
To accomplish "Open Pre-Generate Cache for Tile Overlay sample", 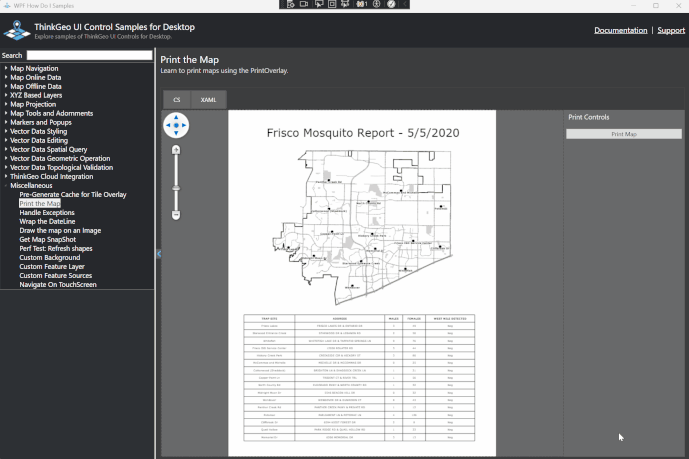I will pos(73,194).
